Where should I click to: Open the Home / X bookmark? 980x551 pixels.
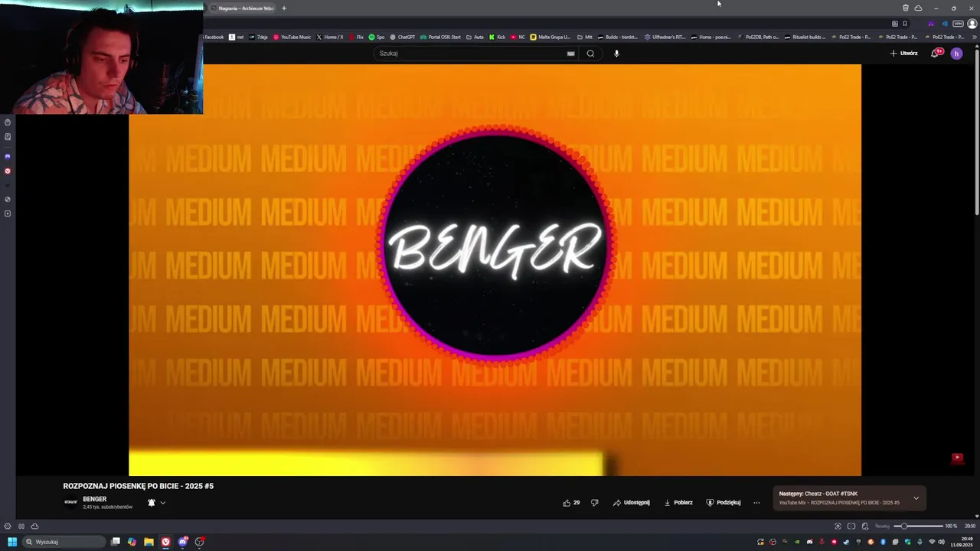pyautogui.click(x=329, y=37)
